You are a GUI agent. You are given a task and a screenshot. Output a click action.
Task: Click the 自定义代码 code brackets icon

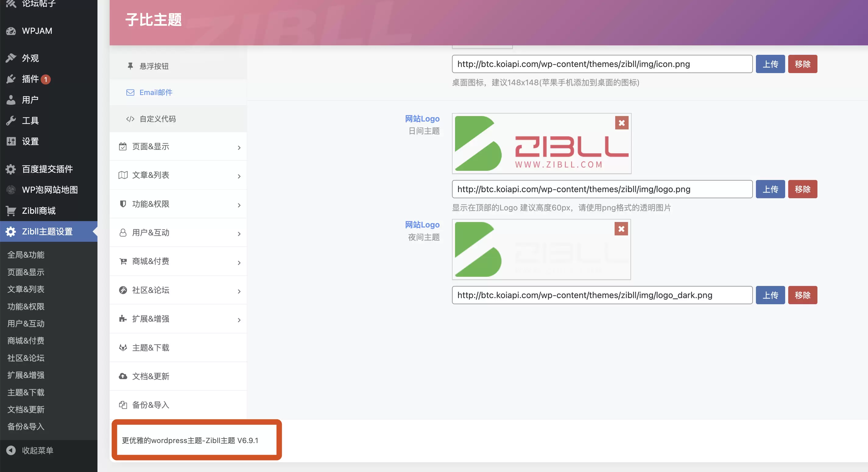(x=130, y=119)
